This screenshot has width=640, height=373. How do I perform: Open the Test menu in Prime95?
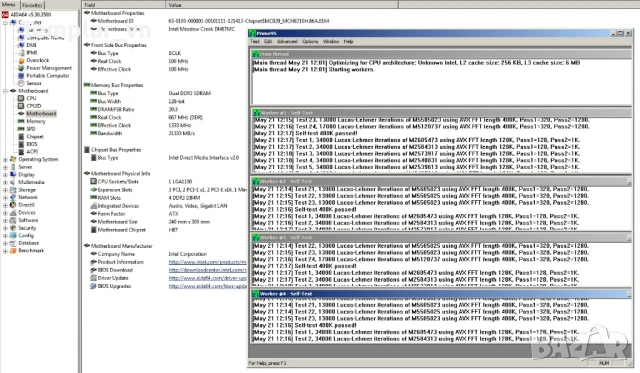point(255,42)
